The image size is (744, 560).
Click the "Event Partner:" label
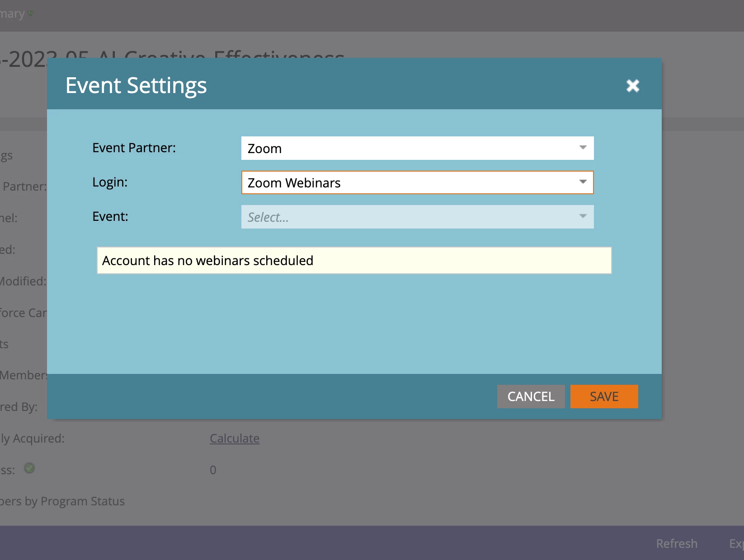(134, 148)
